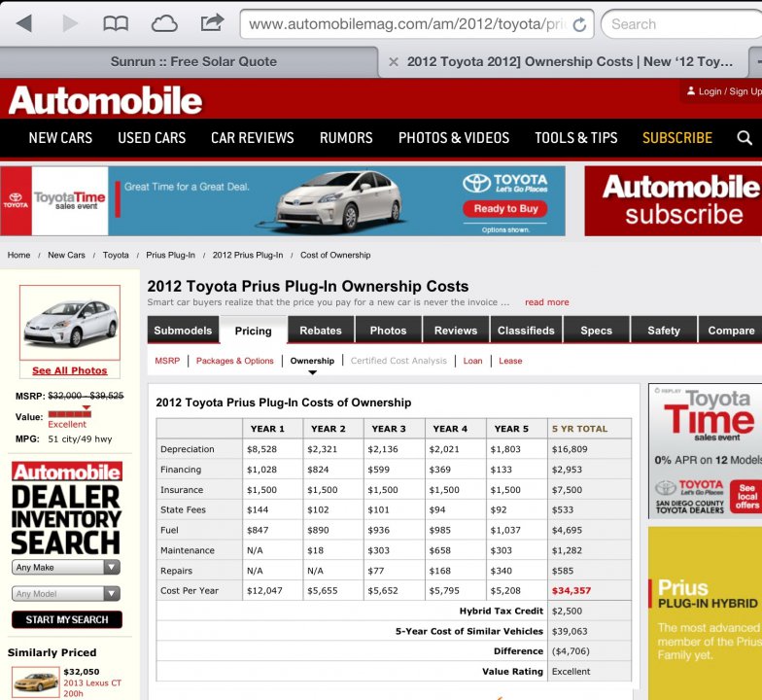This screenshot has height=700, width=762.
Task: Open the USED CARS menu
Action: point(152,138)
